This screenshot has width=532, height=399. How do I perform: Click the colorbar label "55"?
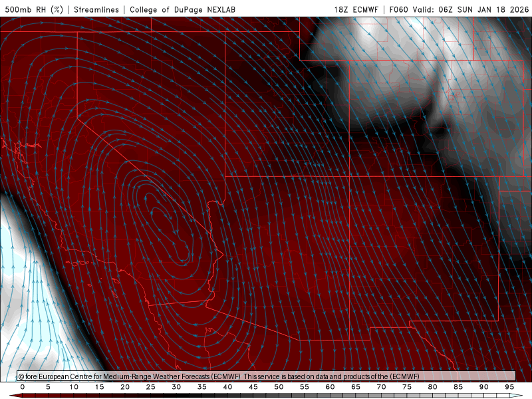point(305,387)
